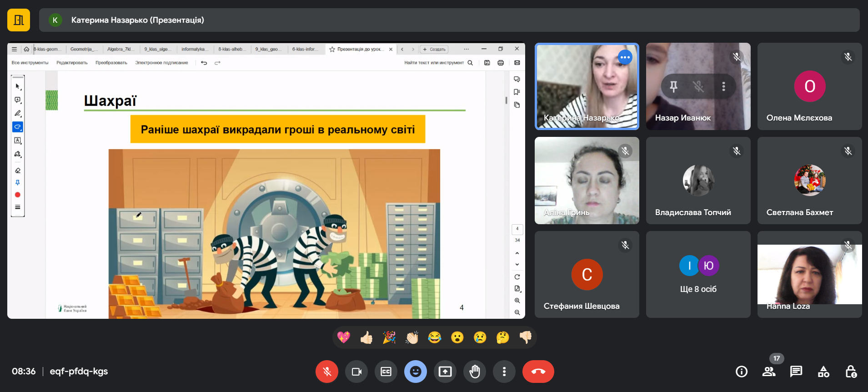Toggle the emoji reactions bar

point(415,372)
